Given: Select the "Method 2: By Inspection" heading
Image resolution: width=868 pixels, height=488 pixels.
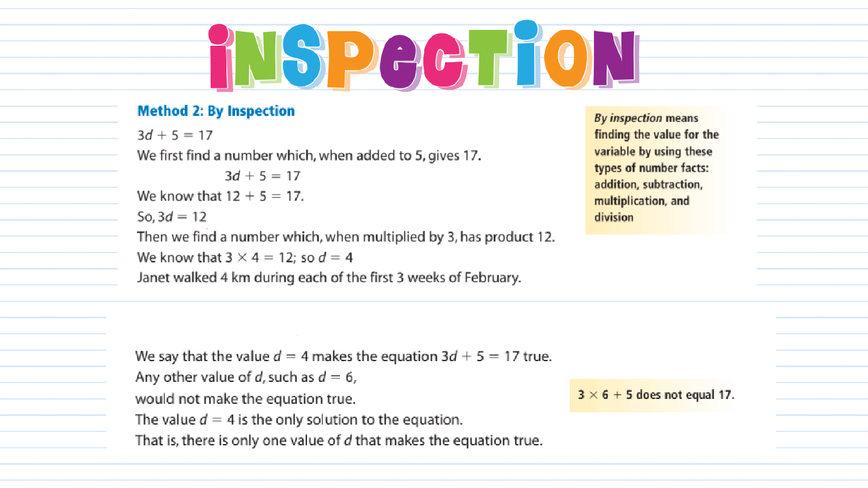Looking at the screenshot, I should pos(216,111).
